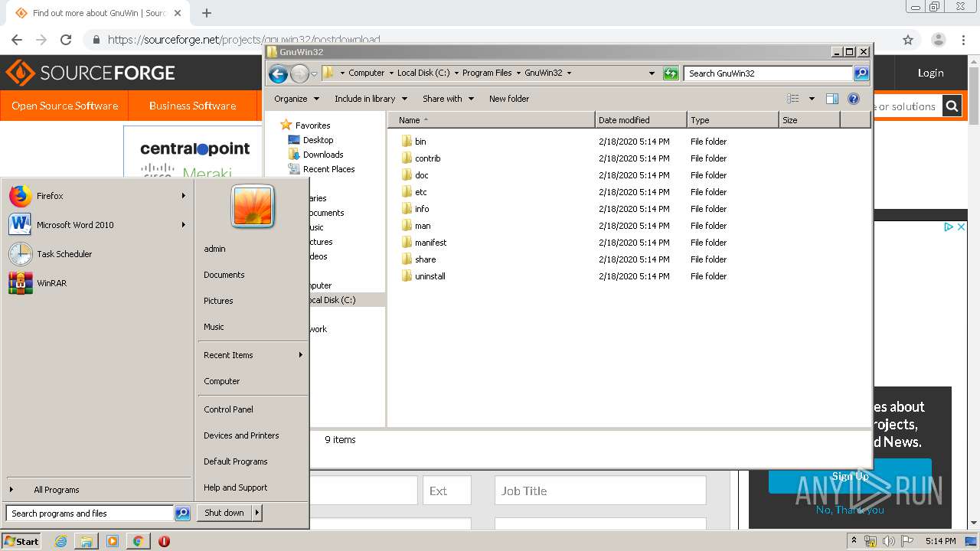The height and width of the screenshot is (551, 980).
Task: Click the Explorer help icon
Action: click(854, 99)
